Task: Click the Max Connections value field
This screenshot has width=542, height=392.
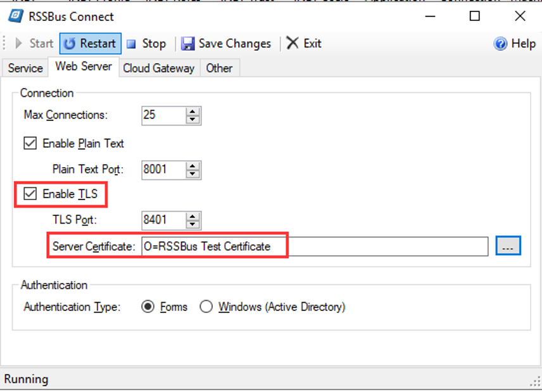Action: coord(163,115)
